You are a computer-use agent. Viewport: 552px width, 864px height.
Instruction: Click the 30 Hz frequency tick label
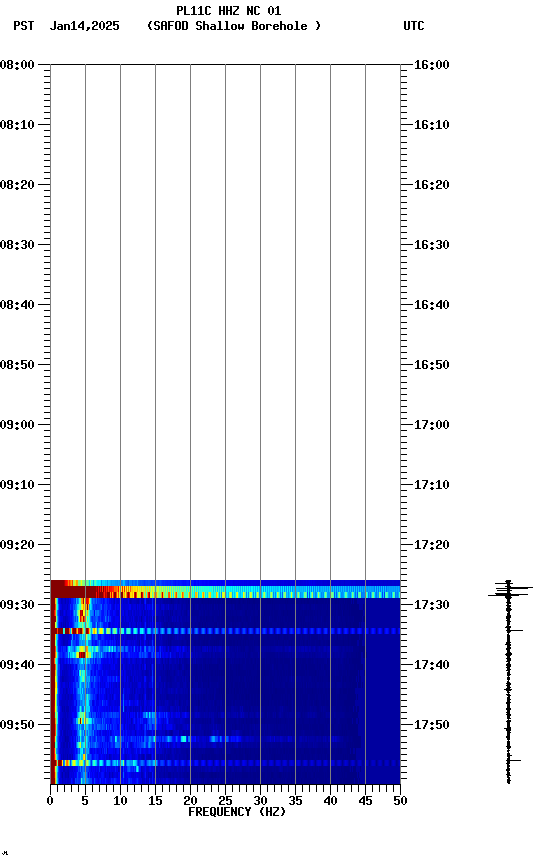click(260, 801)
